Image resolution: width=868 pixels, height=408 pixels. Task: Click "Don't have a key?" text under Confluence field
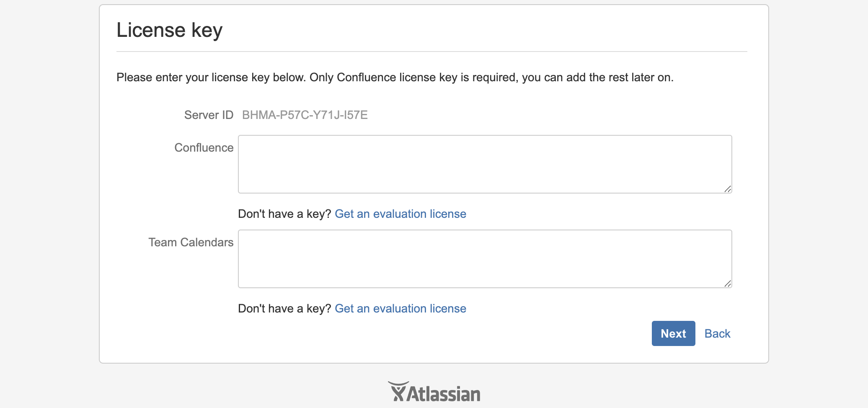(x=284, y=214)
